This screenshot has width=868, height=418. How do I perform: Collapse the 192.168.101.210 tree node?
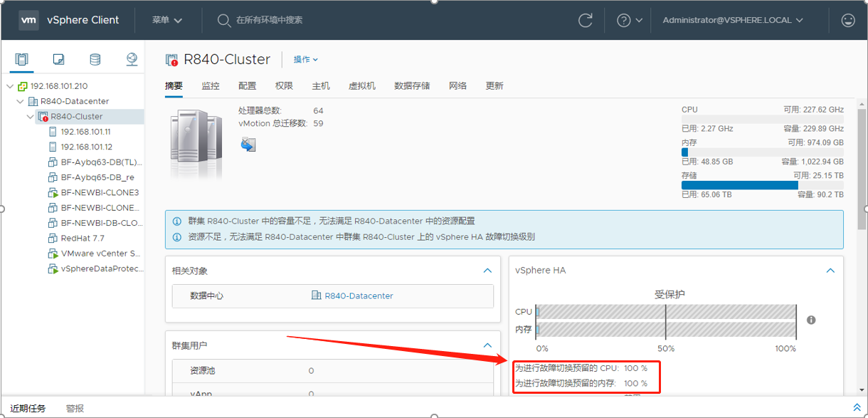[x=9, y=86]
